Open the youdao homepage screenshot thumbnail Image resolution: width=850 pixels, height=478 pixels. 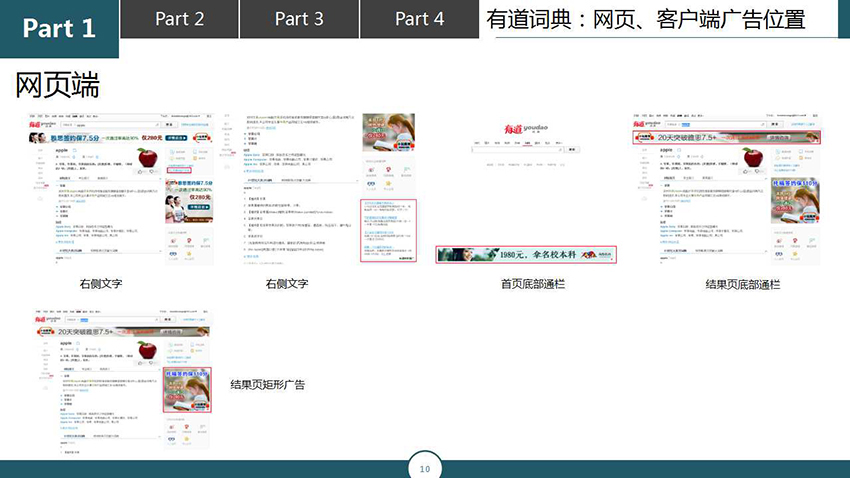pyautogui.click(x=526, y=190)
